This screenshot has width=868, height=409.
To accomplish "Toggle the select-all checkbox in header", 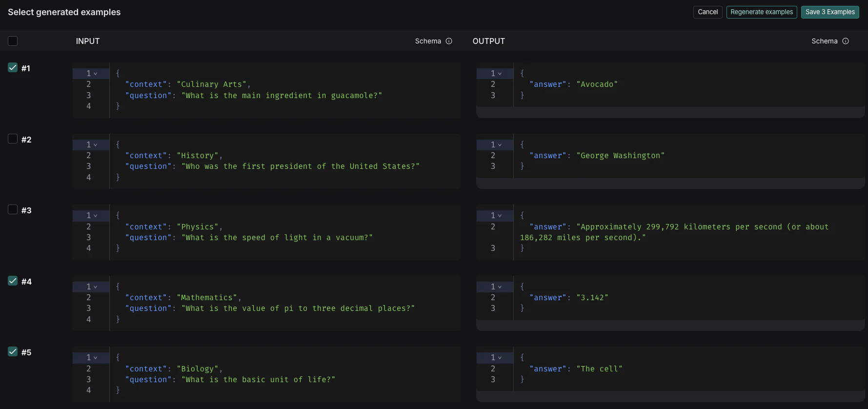I will coord(13,41).
